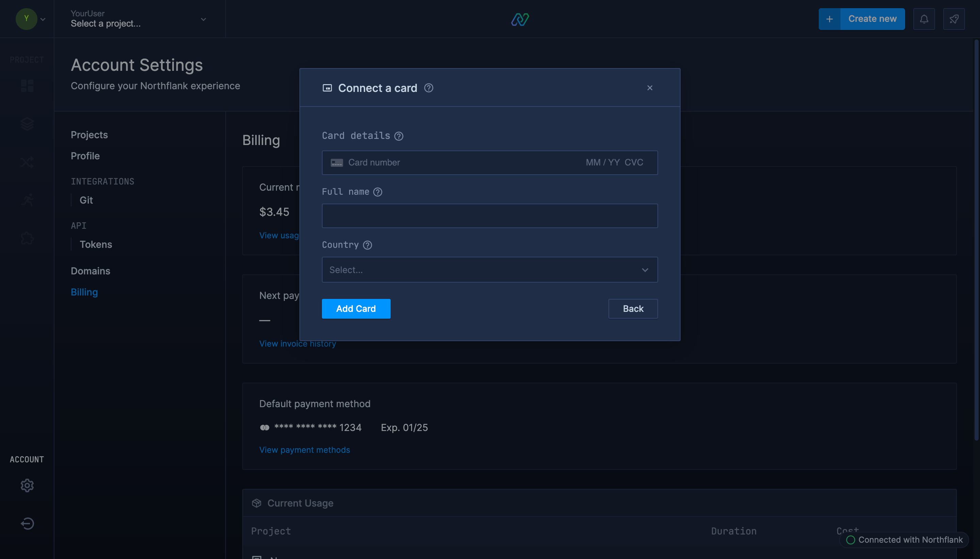This screenshot has width=980, height=559.
Task: Open account settings gear icon
Action: (x=27, y=485)
